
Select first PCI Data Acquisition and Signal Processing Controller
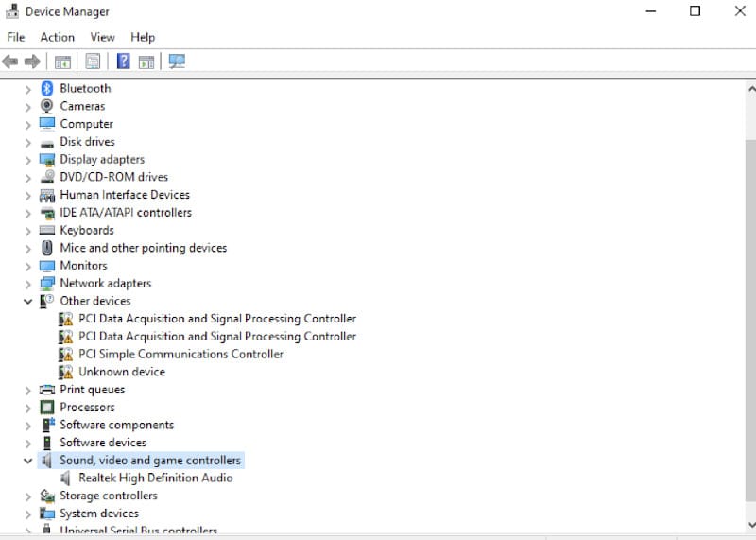[x=217, y=319]
